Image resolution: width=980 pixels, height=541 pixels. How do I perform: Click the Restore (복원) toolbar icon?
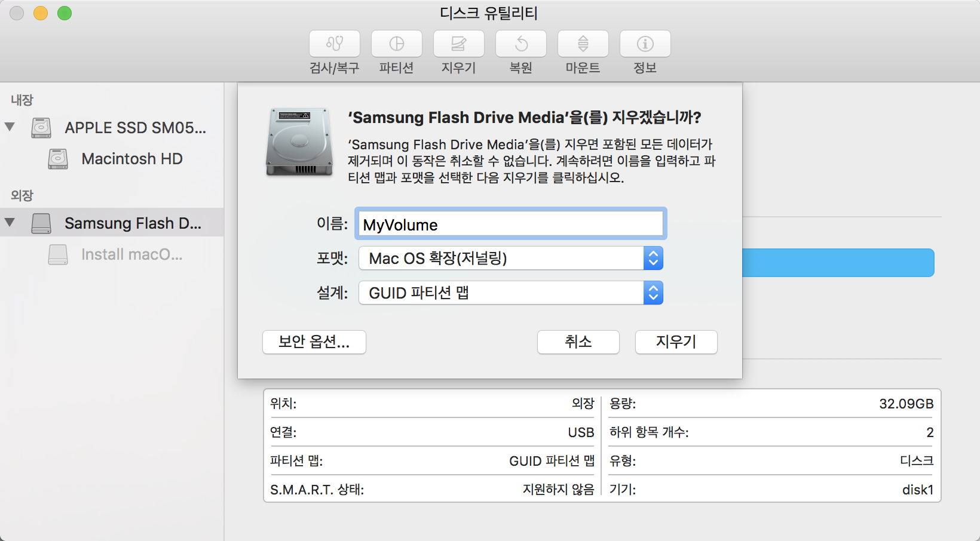tap(521, 44)
